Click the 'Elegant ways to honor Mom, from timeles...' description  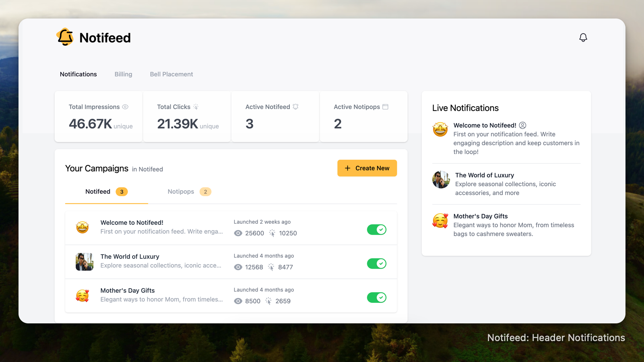[162, 299]
